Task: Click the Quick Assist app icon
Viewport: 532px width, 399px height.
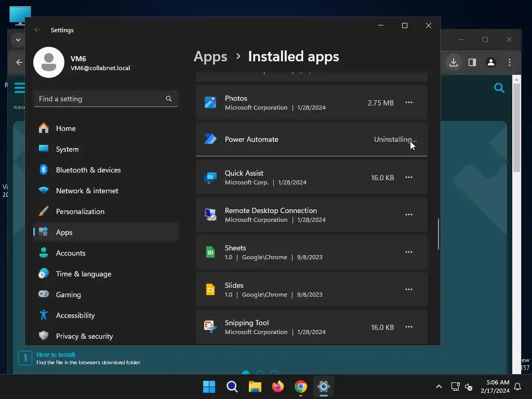Action: click(x=210, y=178)
